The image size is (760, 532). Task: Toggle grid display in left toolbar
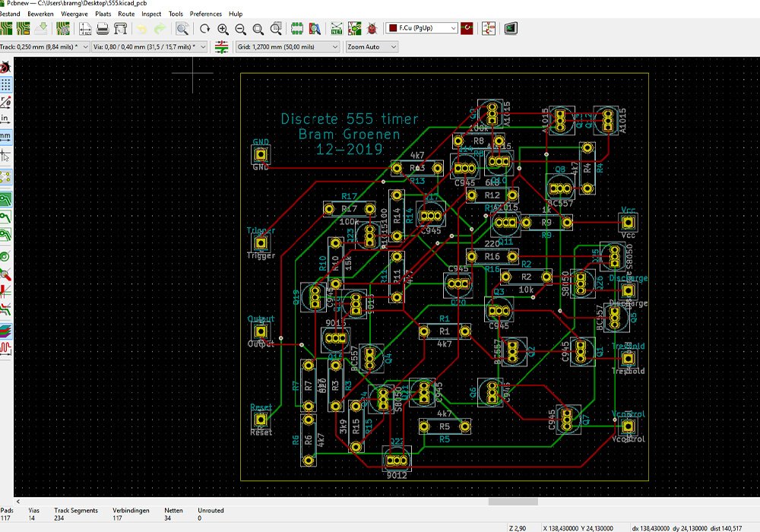(x=5, y=84)
